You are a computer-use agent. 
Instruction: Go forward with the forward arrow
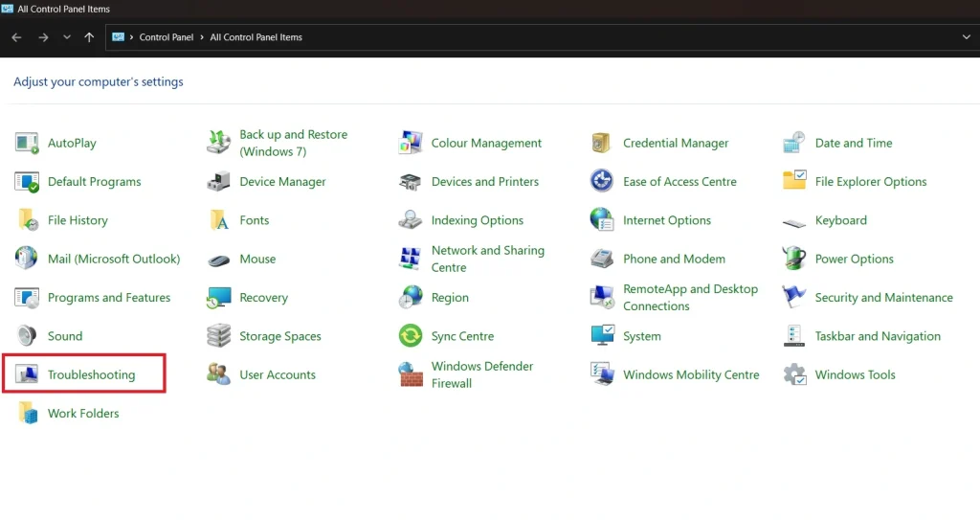click(x=43, y=37)
